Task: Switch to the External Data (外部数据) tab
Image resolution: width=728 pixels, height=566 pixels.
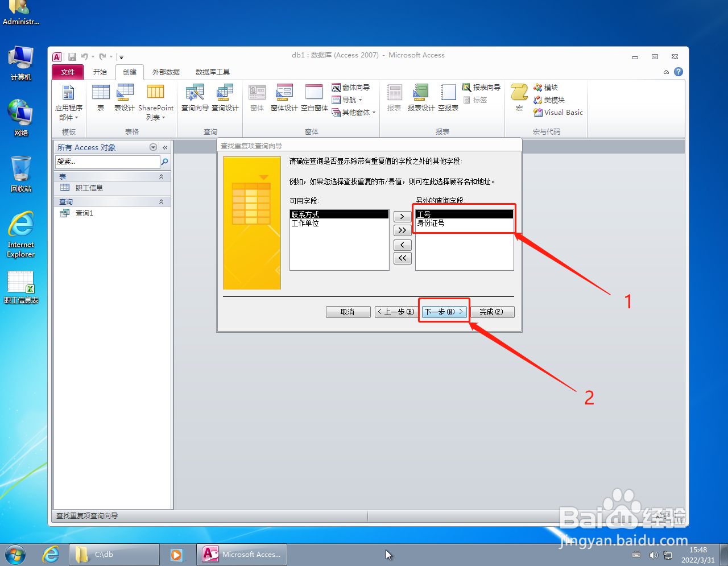Action: pyautogui.click(x=166, y=72)
